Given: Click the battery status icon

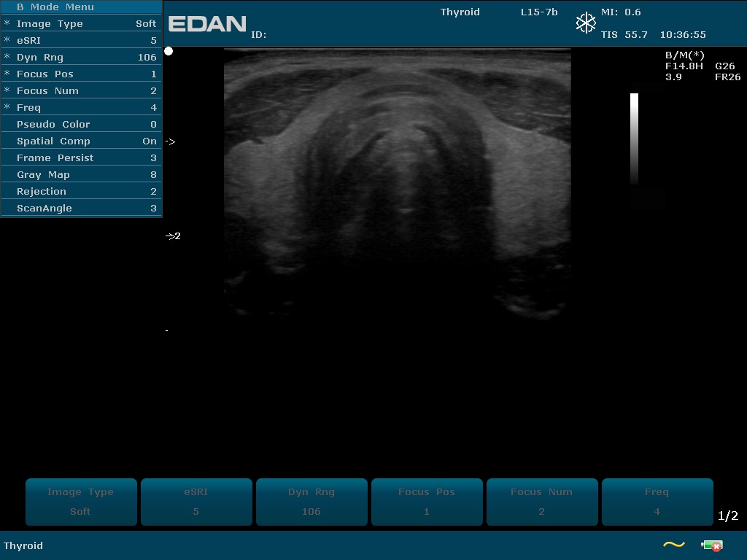Looking at the screenshot, I should tap(711, 545).
